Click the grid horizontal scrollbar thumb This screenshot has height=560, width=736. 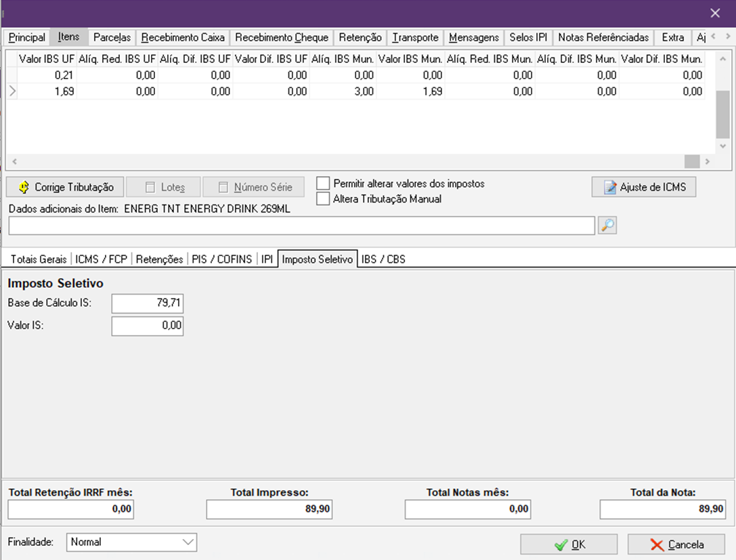click(x=692, y=161)
